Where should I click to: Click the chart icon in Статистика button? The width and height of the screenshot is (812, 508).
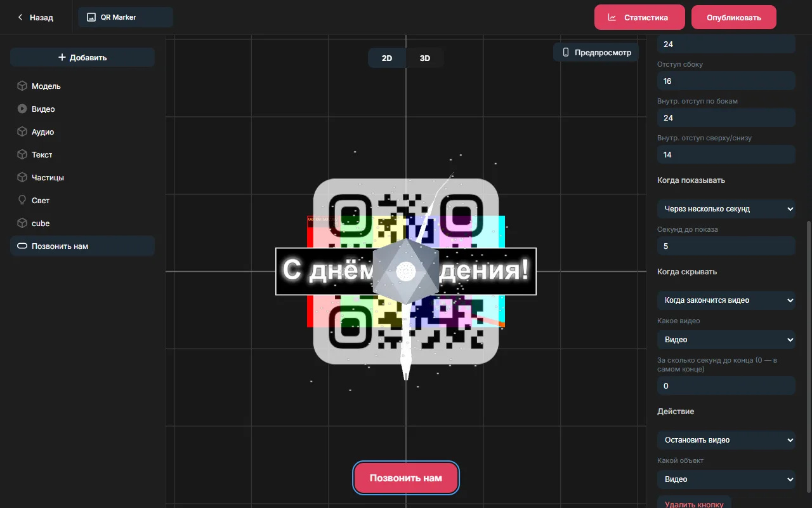coord(612,17)
